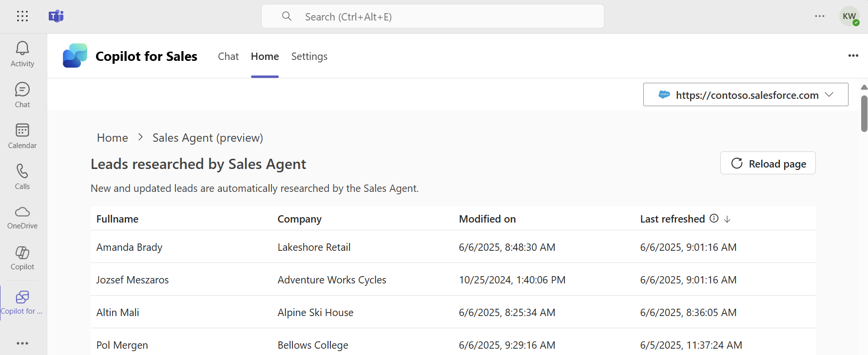Switch to the Settings tab
This screenshot has height=355, width=868.
(309, 56)
